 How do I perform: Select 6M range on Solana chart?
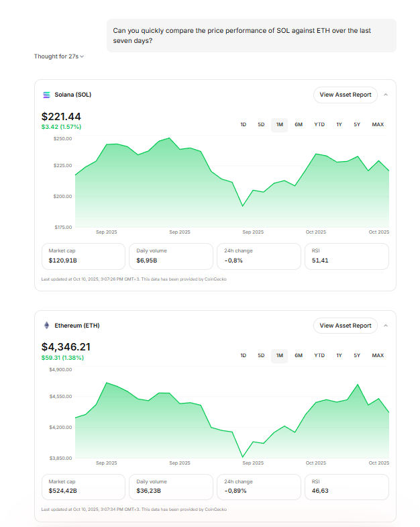pyautogui.click(x=299, y=125)
